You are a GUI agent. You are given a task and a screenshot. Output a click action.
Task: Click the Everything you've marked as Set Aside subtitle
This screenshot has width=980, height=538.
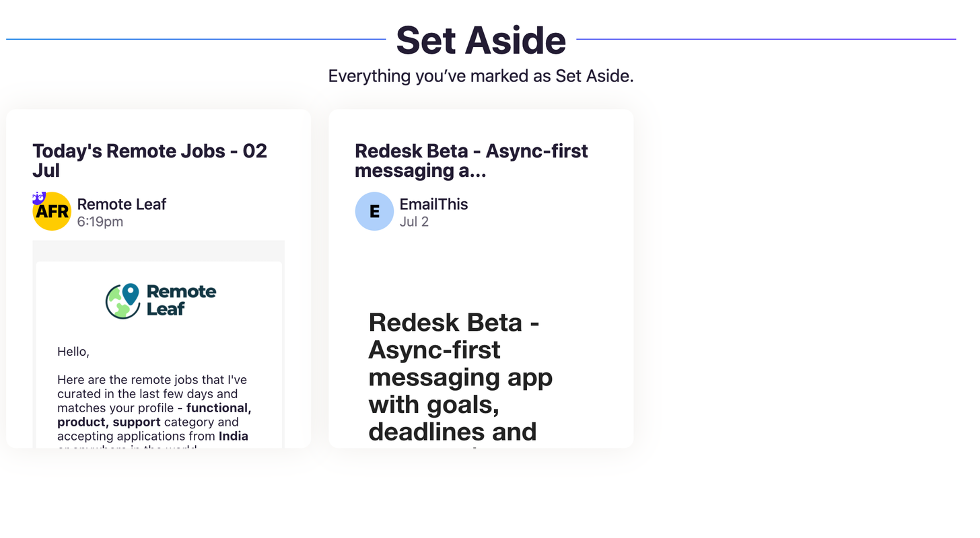pos(481,76)
